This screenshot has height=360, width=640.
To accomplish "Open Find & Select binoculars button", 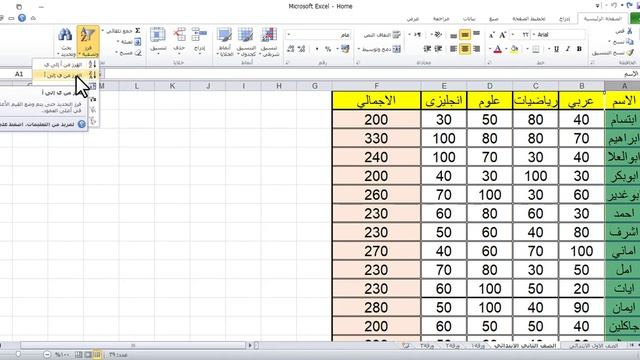I will tap(66, 42).
